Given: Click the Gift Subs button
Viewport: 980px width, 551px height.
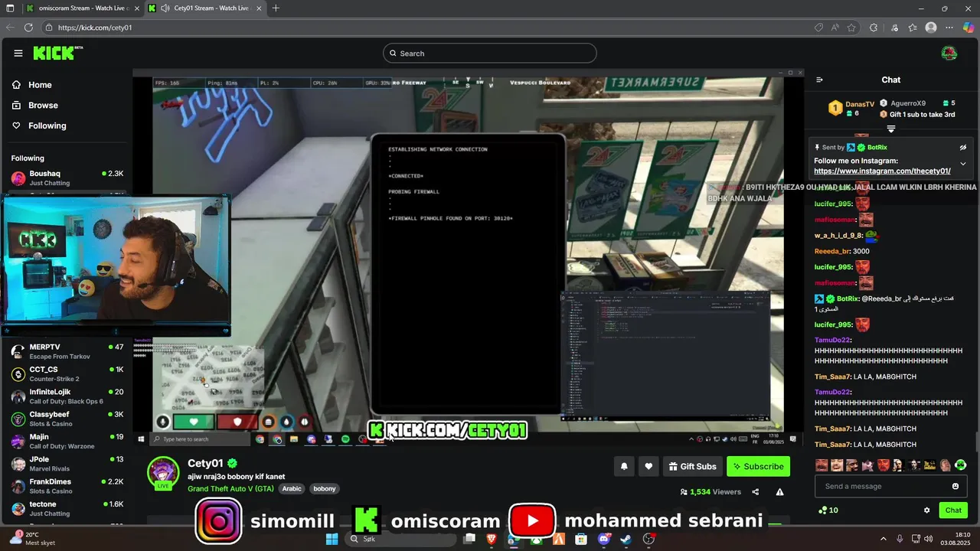Looking at the screenshot, I should pos(692,466).
